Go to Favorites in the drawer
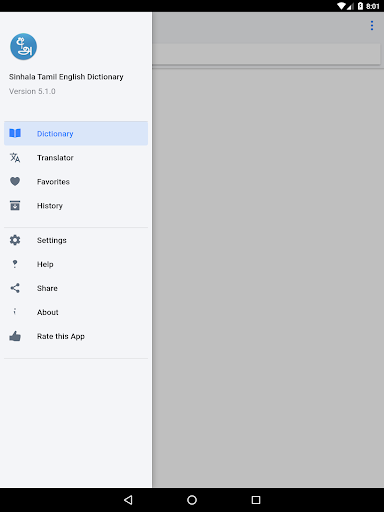This screenshot has width=384, height=512. coord(76,181)
